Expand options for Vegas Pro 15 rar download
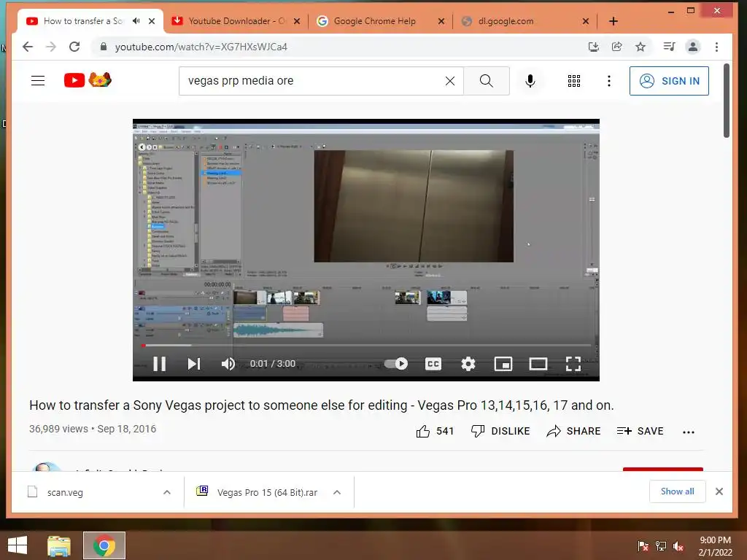Image resolution: width=747 pixels, height=560 pixels. [337, 492]
